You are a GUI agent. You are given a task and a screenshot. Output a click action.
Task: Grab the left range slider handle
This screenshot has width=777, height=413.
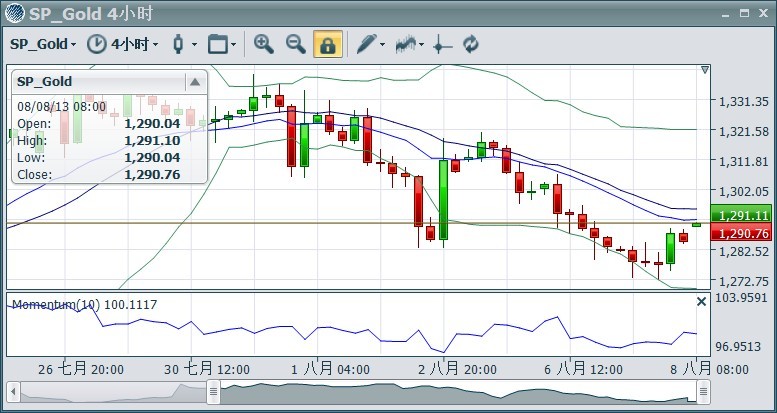coord(214,393)
